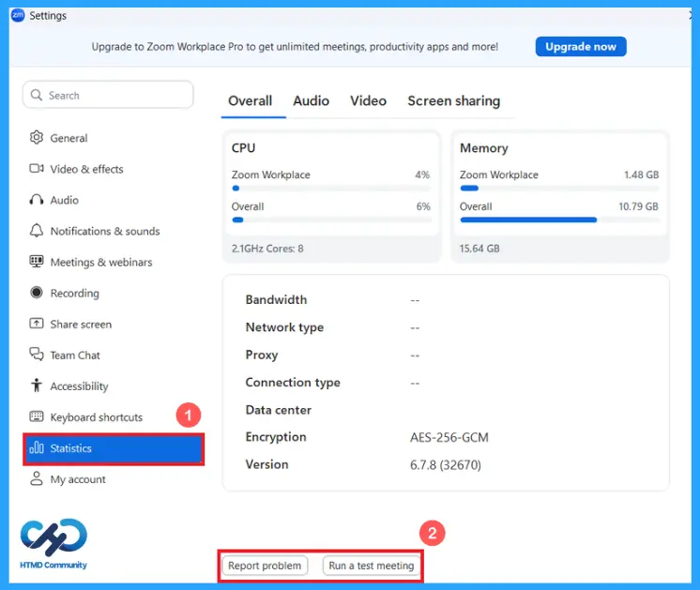The image size is (700, 590).
Task: Click Run a test meeting button
Action: (x=372, y=566)
